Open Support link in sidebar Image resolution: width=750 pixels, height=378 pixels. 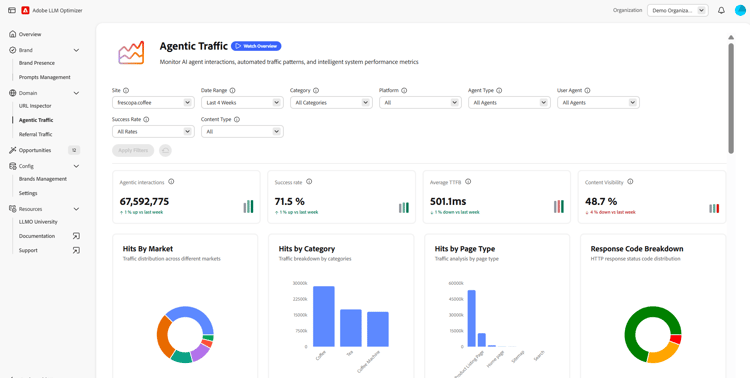28,250
